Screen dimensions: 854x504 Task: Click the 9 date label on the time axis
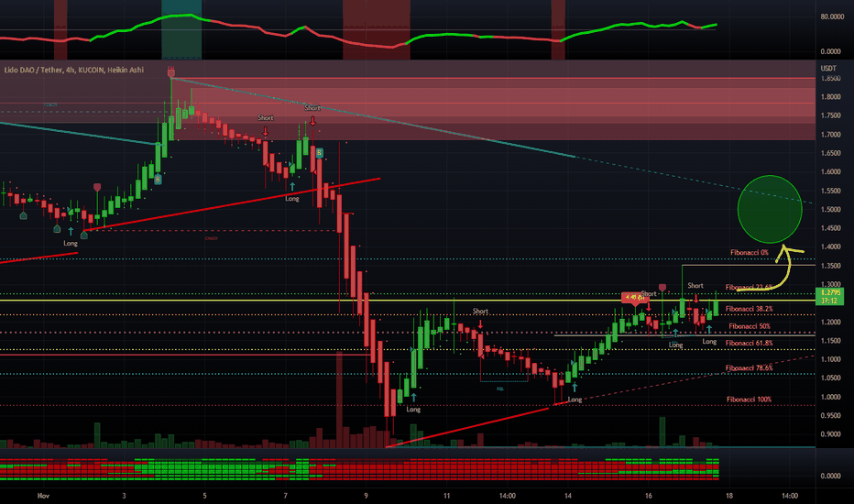(366, 496)
